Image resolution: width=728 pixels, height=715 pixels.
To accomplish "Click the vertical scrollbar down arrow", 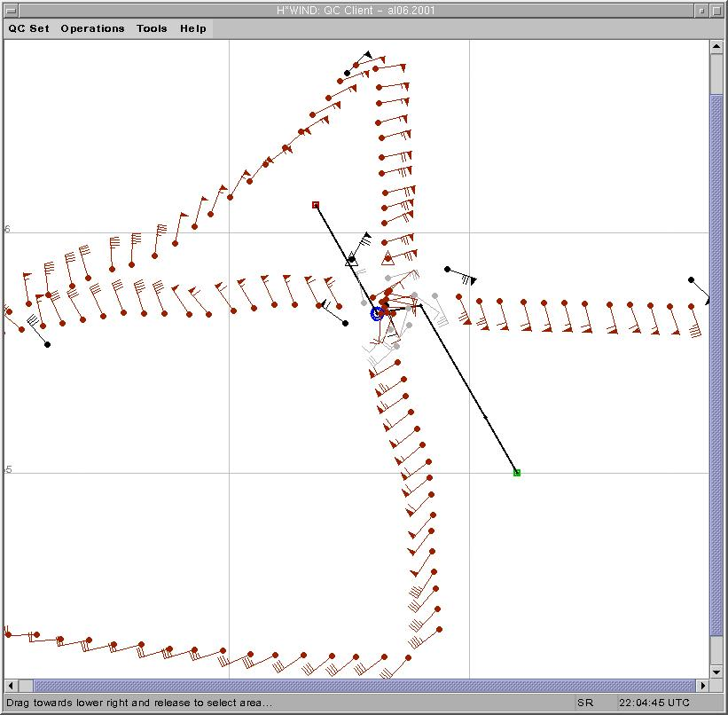I will point(717,672).
